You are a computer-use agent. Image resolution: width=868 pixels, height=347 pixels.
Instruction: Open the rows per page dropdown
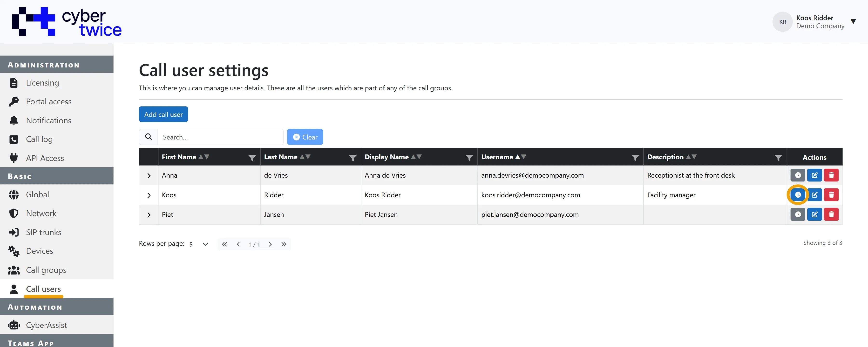tap(199, 244)
